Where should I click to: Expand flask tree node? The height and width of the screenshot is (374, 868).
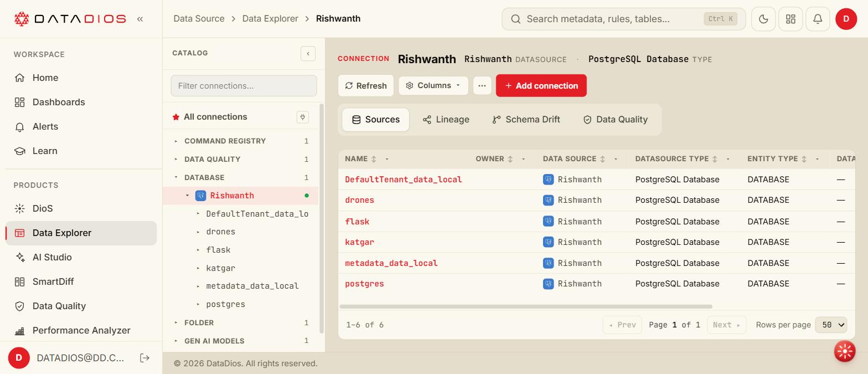pos(198,250)
